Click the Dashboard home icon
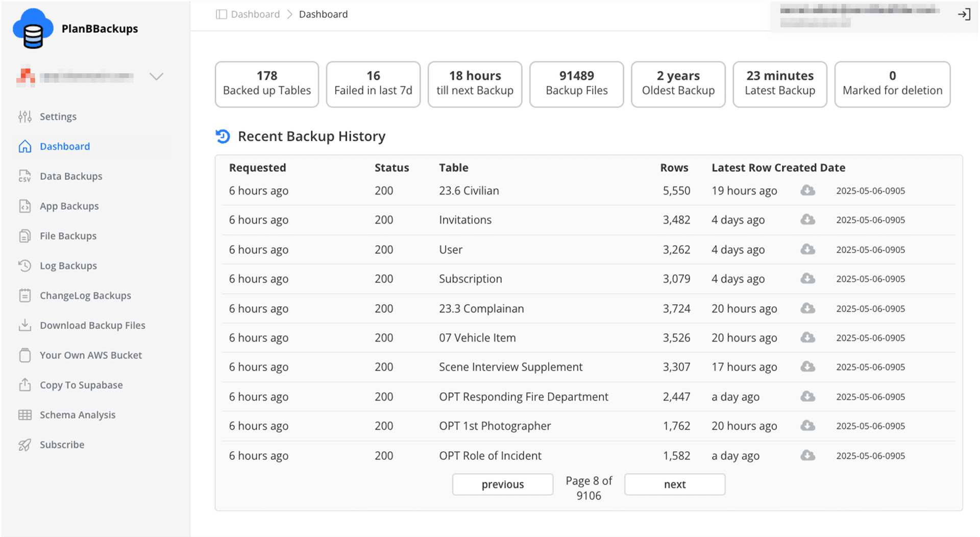980x537 pixels. coord(25,147)
